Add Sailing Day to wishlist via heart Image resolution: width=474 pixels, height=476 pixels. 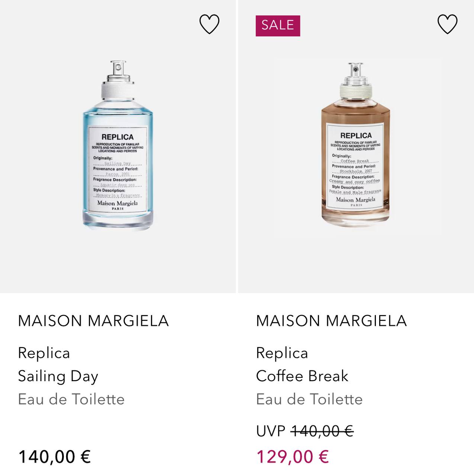(x=209, y=24)
